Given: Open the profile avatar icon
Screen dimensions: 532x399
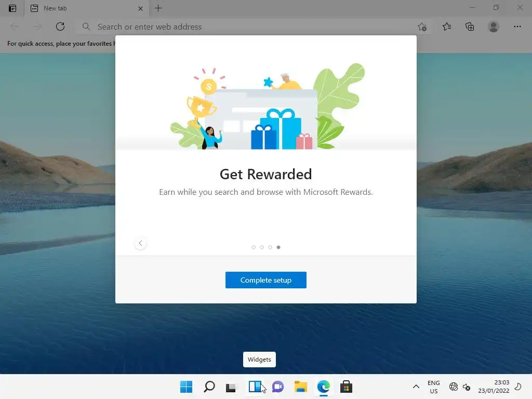Looking at the screenshot, I should 494,26.
